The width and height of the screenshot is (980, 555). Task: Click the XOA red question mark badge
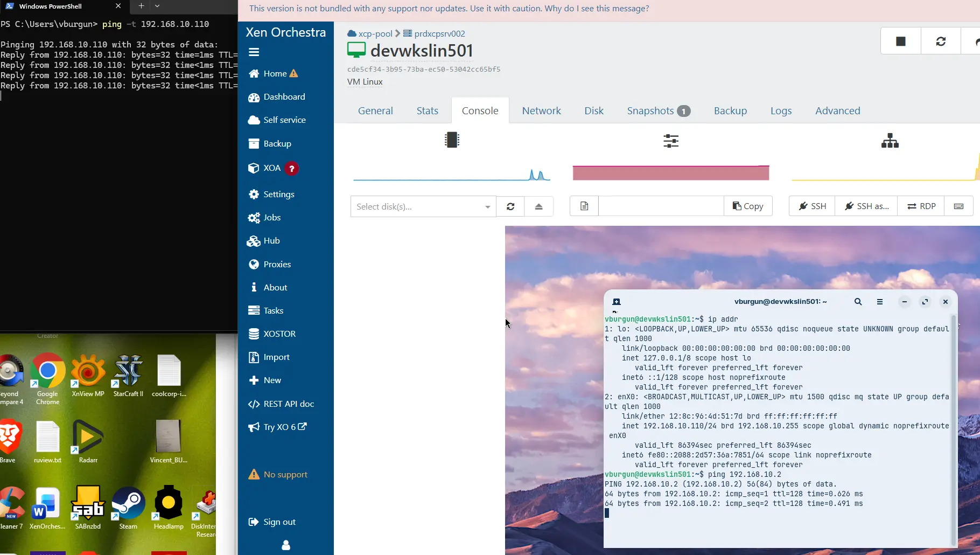[x=291, y=169]
